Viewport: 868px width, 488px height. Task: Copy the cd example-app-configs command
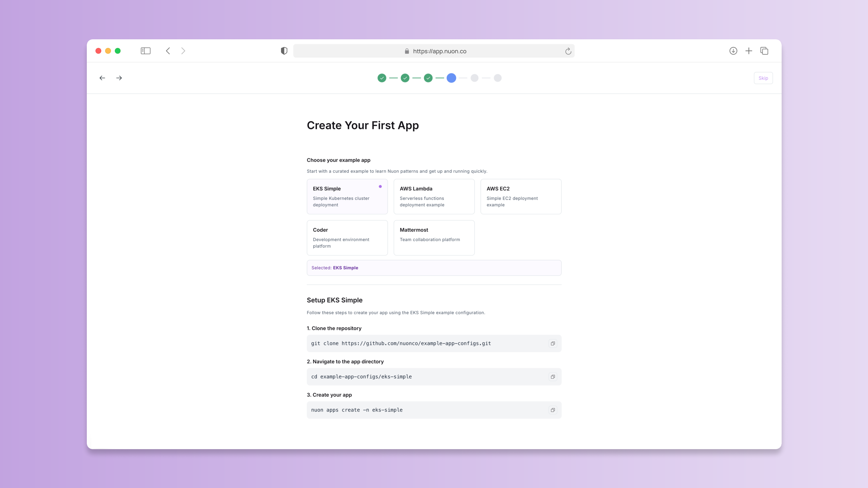(553, 377)
